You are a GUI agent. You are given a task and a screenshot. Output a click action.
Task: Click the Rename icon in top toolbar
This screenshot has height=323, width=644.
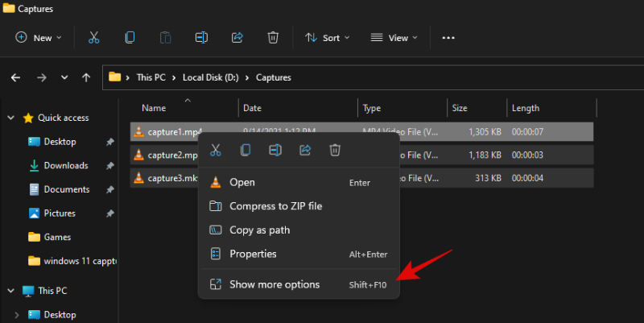point(201,38)
